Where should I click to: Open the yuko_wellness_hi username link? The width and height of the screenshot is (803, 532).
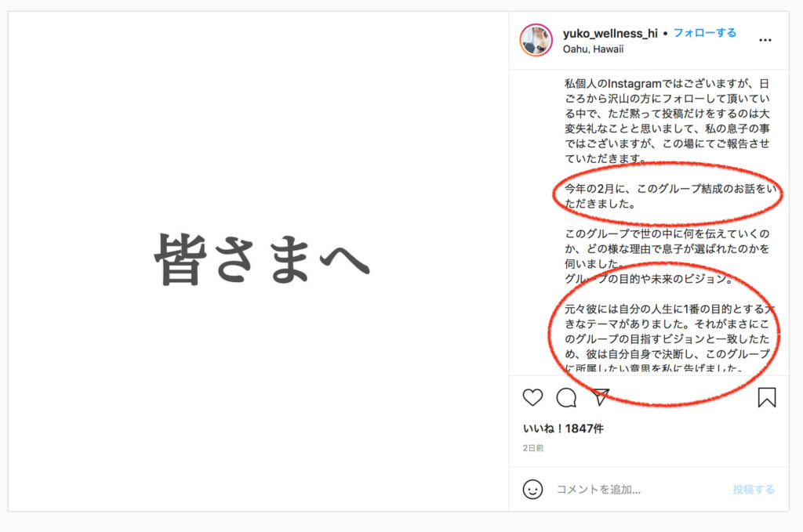[610, 33]
